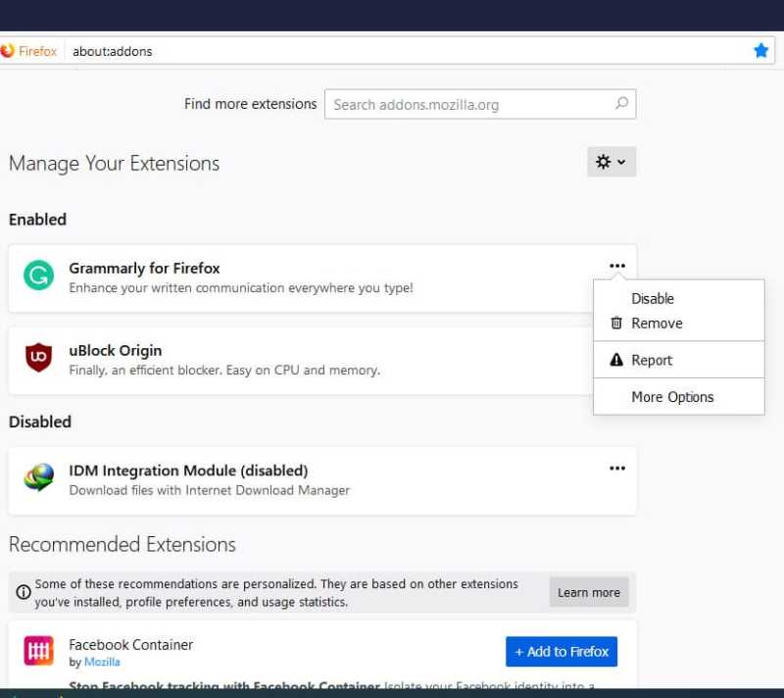Click the info icon beside recommendations notice
Image resolution: width=784 pixels, height=698 pixels.
[x=22, y=591]
